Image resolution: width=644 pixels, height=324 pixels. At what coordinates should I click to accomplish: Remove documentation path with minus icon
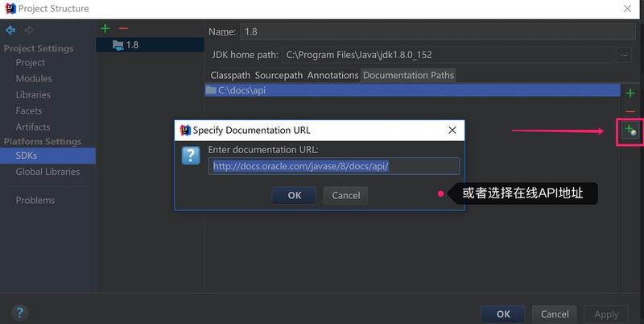click(630, 111)
